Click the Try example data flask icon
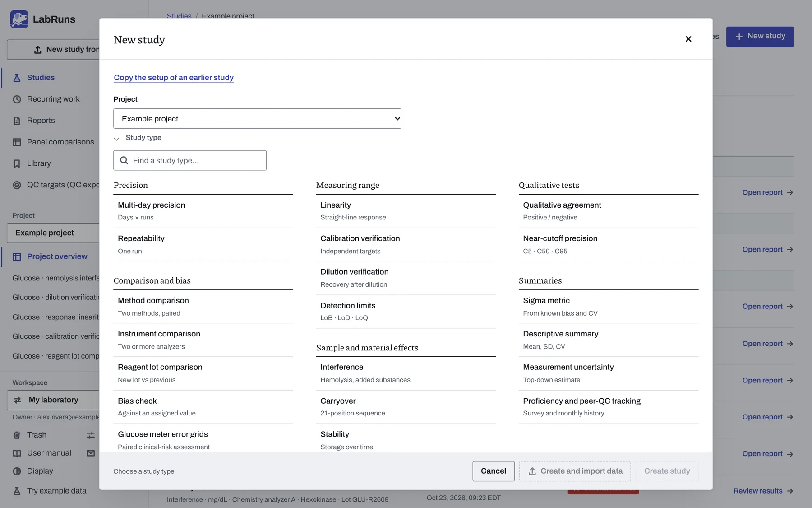The width and height of the screenshot is (812, 508). point(17,491)
